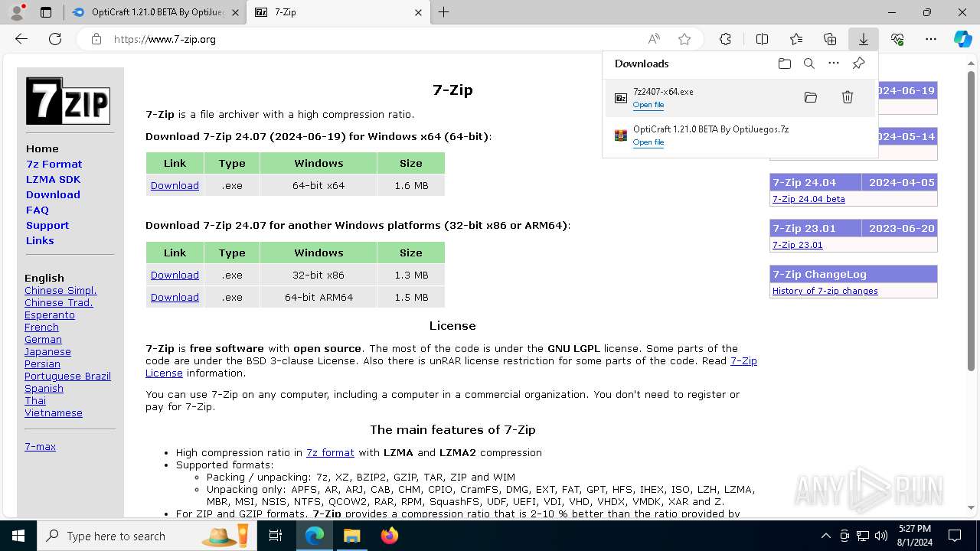The image size is (980, 551).
Task: Open Support sidebar link
Action: pos(47,226)
